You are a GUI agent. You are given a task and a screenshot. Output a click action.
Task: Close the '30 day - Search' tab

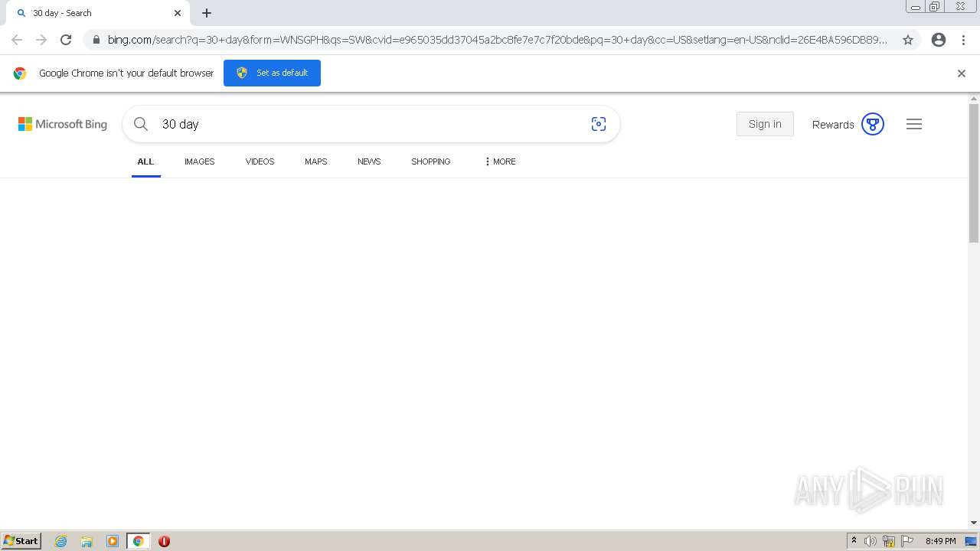click(x=178, y=13)
